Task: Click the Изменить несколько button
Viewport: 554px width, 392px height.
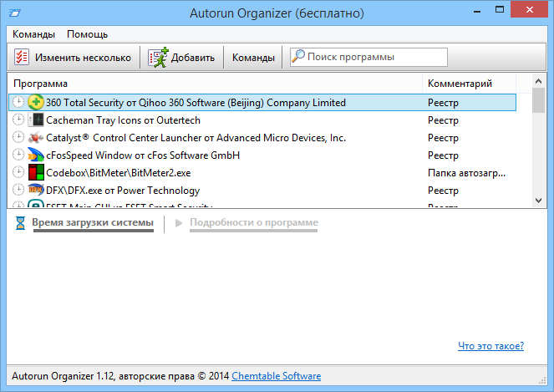Action: (x=74, y=58)
